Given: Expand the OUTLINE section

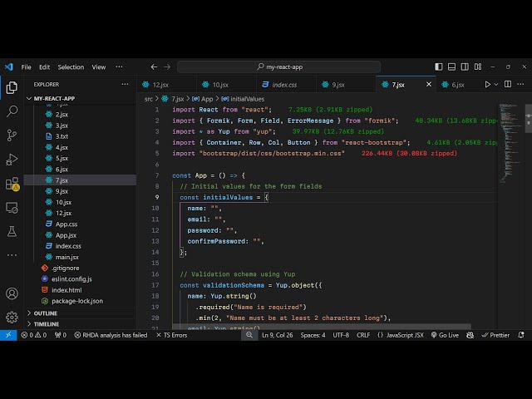Looking at the screenshot, I should (46, 313).
